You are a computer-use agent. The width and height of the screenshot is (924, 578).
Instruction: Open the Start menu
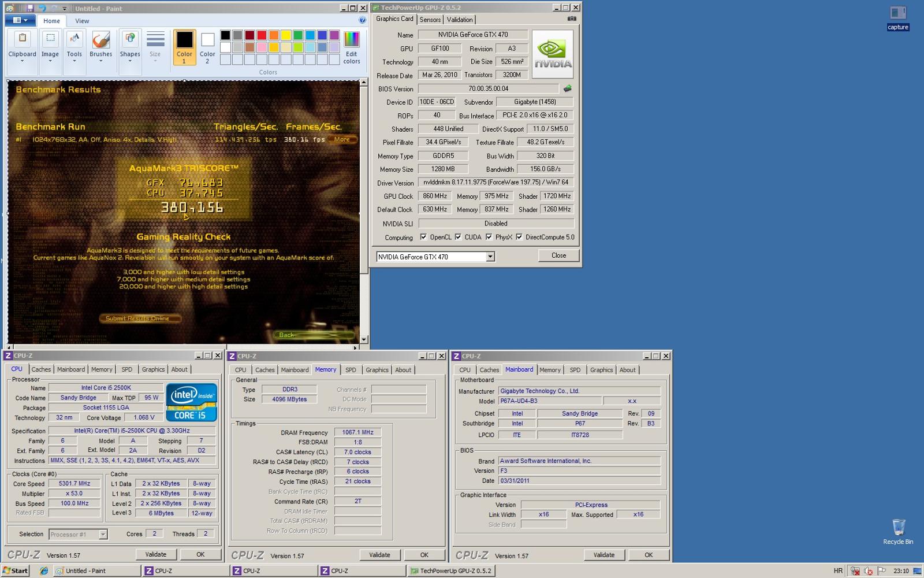[x=16, y=570]
